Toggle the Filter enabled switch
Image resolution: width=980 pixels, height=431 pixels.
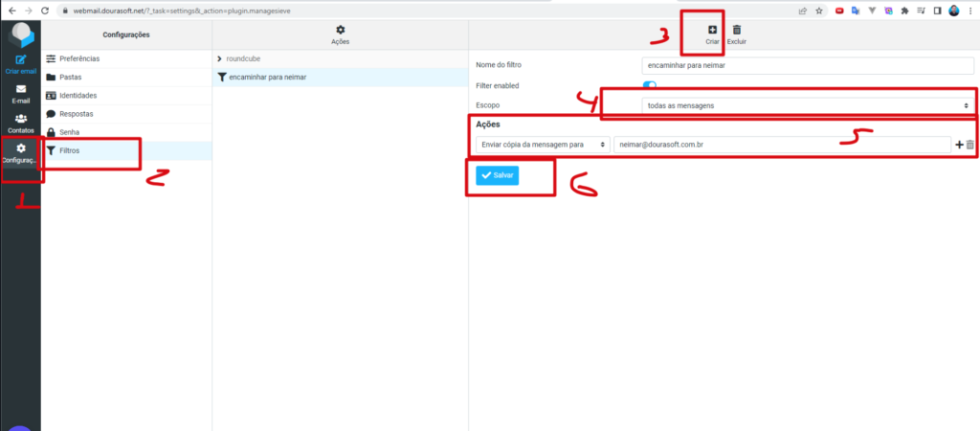650,86
